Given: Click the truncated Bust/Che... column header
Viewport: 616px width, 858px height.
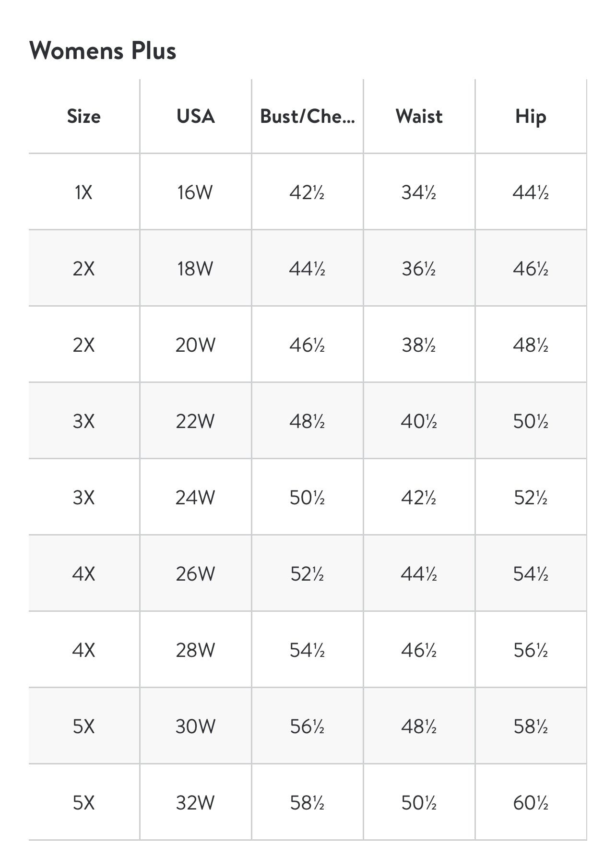Looking at the screenshot, I should (307, 117).
